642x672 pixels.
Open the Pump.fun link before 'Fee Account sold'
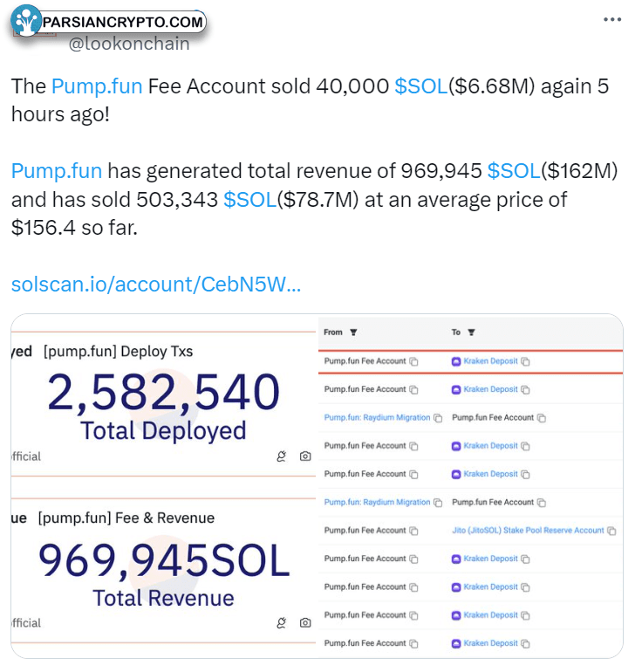pyautogui.click(x=97, y=86)
